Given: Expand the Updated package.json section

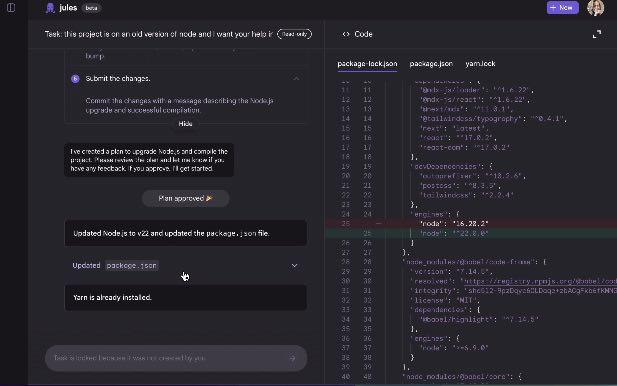Looking at the screenshot, I should pyautogui.click(x=294, y=266).
